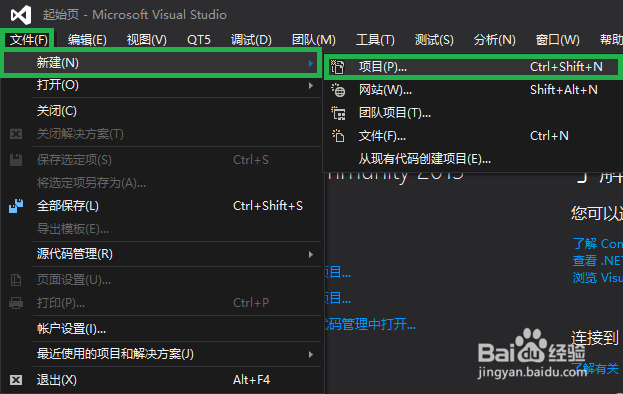Open the 测试(S) menu
623x394 pixels.
[434, 40]
